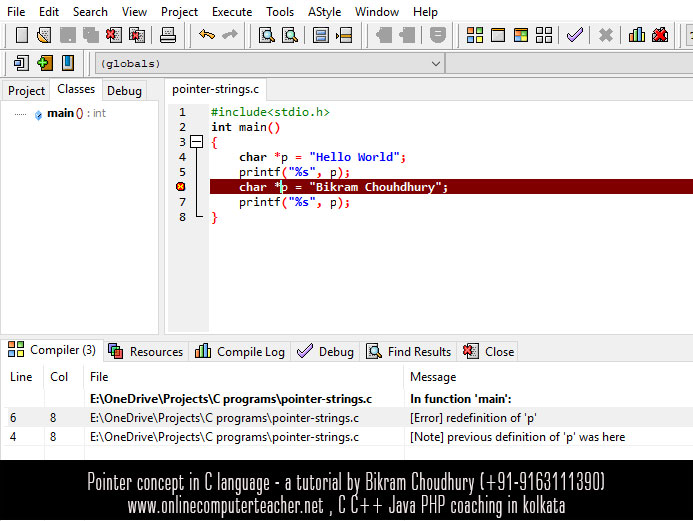Switch to the Compiler (3) bottom tab

click(x=52, y=350)
